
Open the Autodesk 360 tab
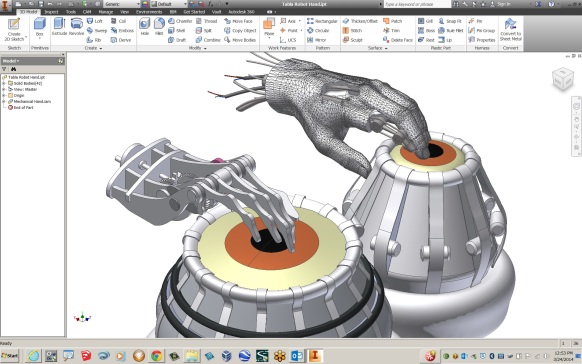point(241,12)
